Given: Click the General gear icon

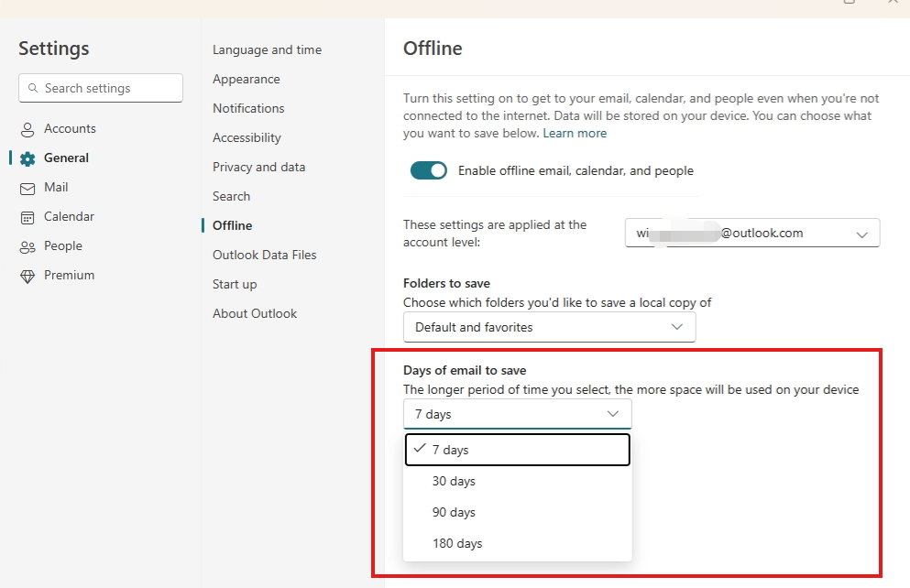Looking at the screenshot, I should click(x=27, y=158).
